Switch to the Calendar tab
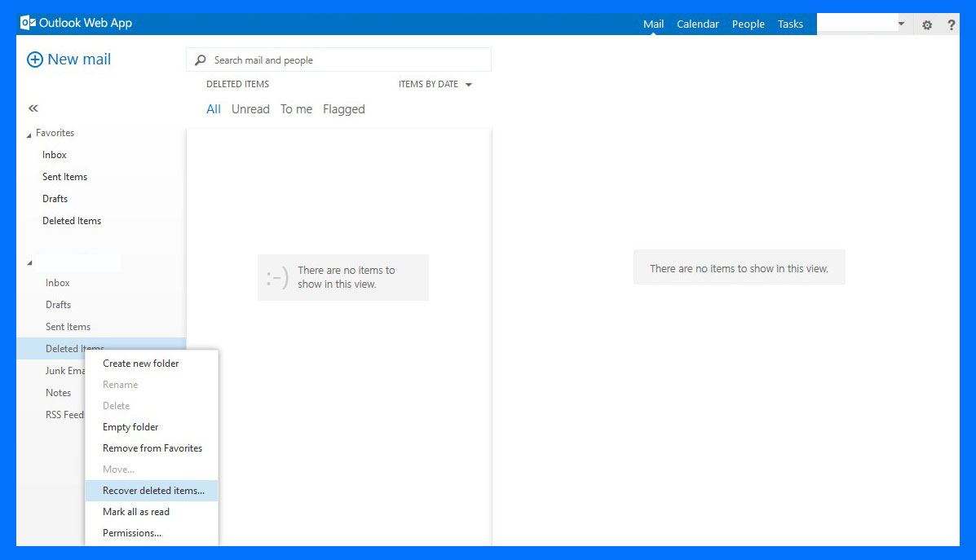Screen dimensions: 976x560 (x=697, y=24)
